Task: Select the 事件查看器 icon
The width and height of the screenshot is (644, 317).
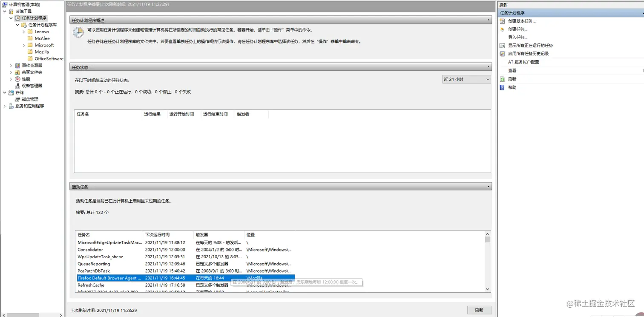Action: pyautogui.click(x=17, y=66)
